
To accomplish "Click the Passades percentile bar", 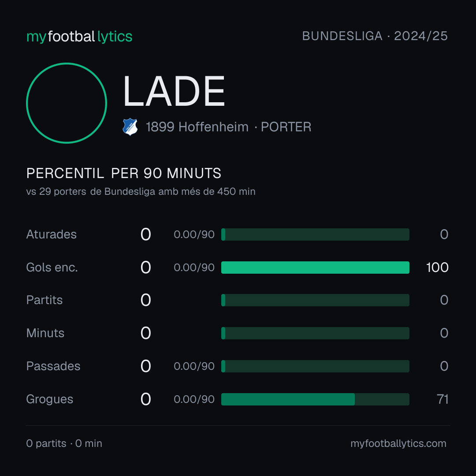I will [x=315, y=366].
